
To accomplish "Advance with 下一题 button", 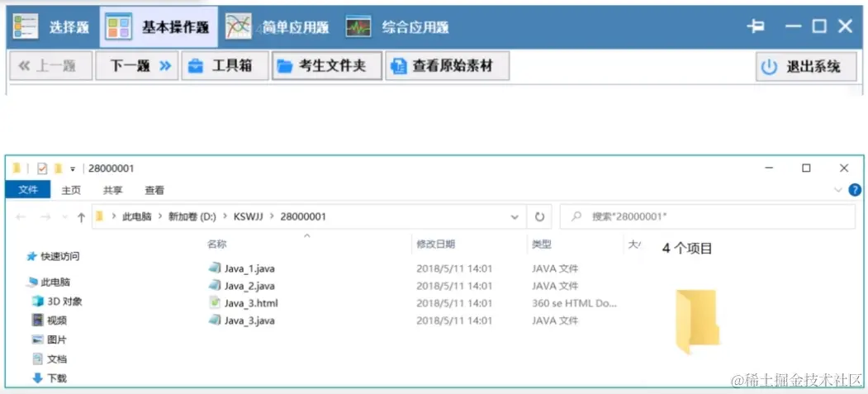I will [x=137, y=66].
